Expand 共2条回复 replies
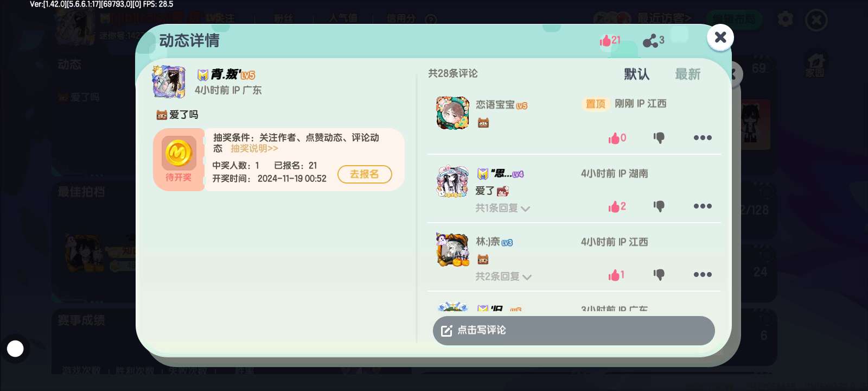Viewport: 868px width, 391px height. point(503,276)
